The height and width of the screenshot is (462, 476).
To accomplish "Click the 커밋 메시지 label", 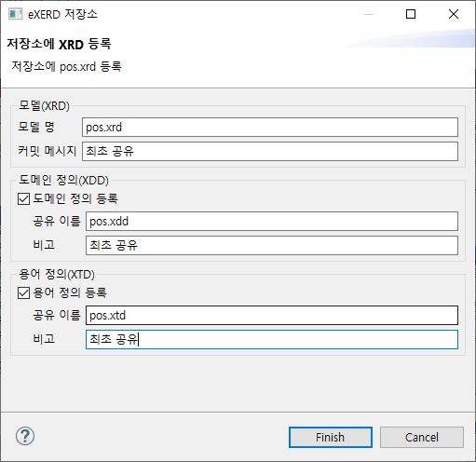I will click(47, 151).
